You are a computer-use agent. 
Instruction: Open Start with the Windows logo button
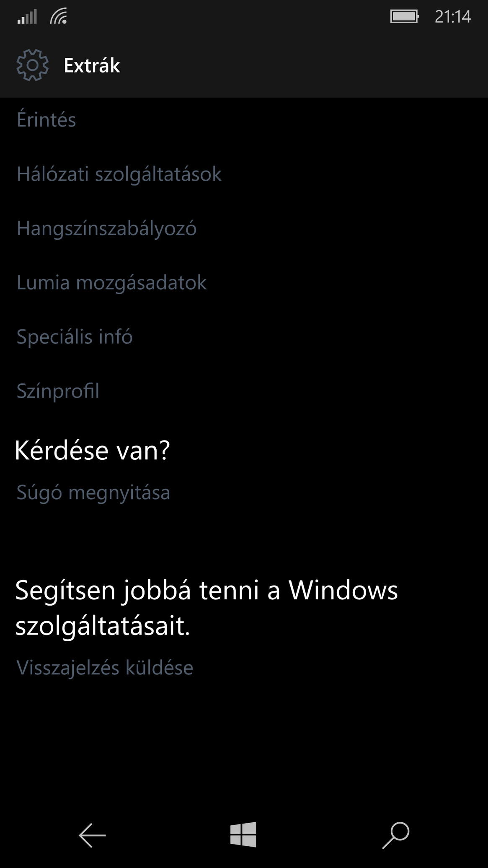coord(243,834)
